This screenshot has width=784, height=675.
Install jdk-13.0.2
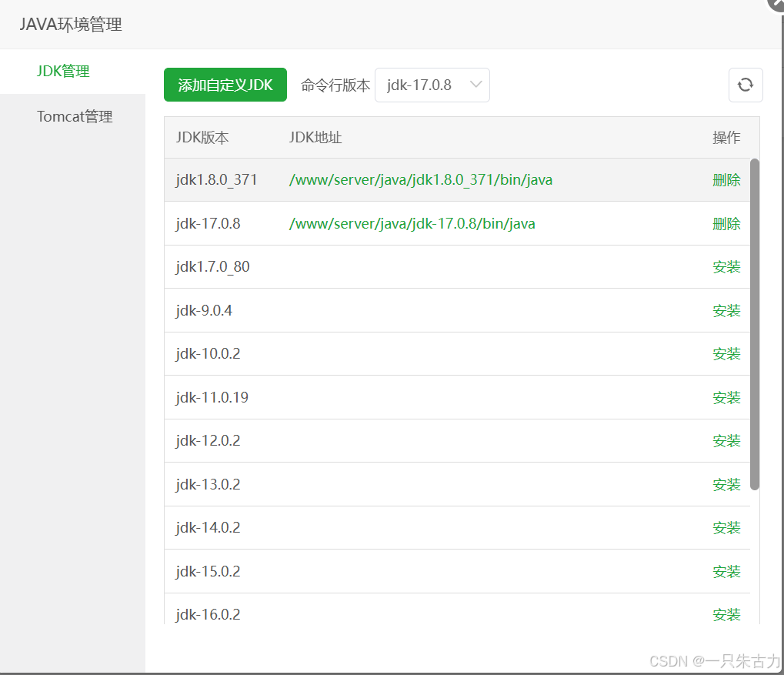pos(726,484)
